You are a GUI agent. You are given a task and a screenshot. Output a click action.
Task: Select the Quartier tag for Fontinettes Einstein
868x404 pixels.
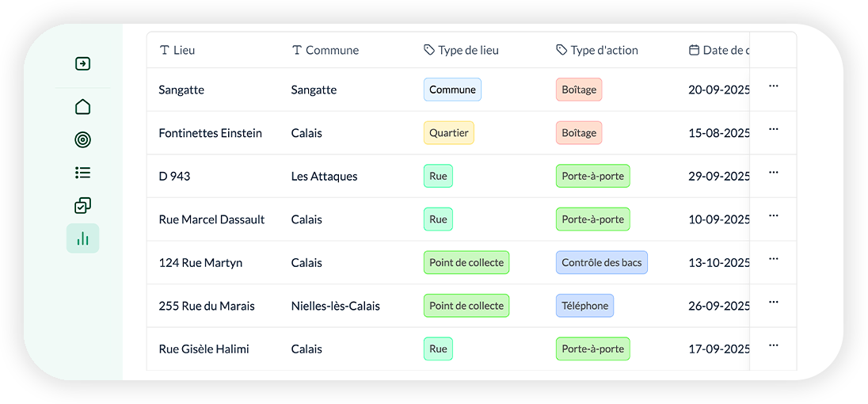[449, 133]
